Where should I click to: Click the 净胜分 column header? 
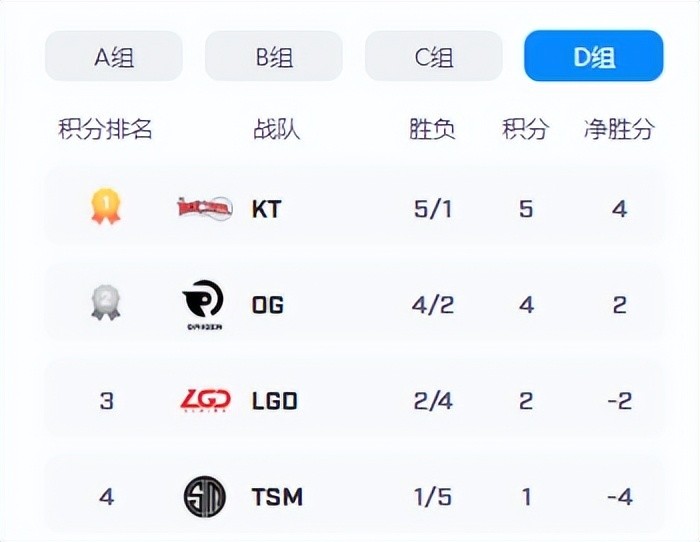pos(620,129)
